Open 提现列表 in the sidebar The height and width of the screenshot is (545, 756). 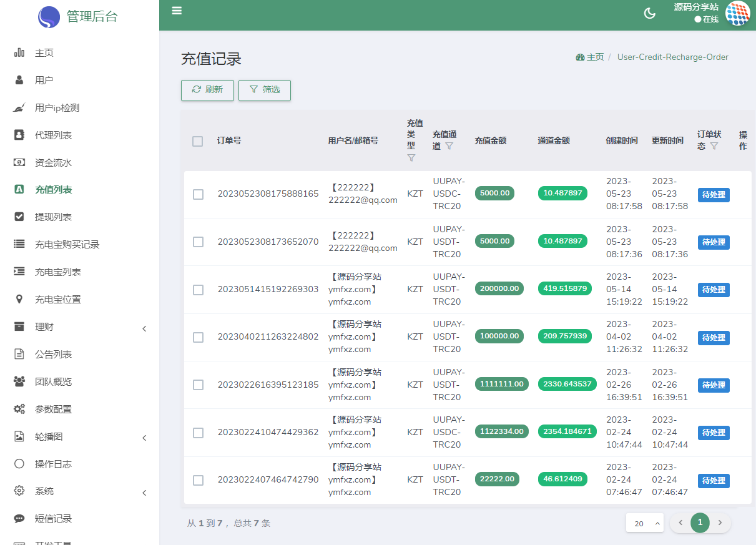click(x=53, y=217)
